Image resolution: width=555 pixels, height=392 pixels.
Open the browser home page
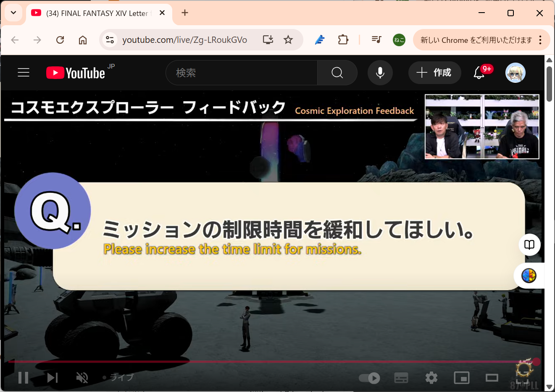click(83, 40)
